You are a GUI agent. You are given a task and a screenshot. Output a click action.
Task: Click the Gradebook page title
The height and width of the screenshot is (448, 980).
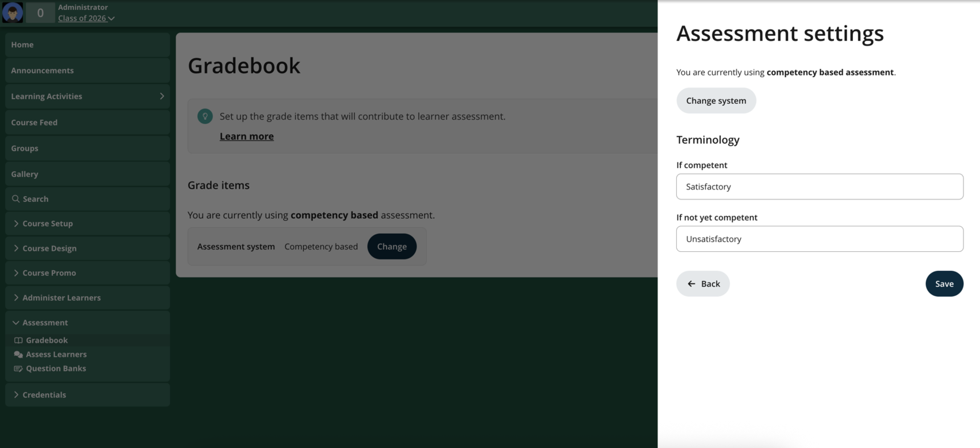[x=244, y=66]
